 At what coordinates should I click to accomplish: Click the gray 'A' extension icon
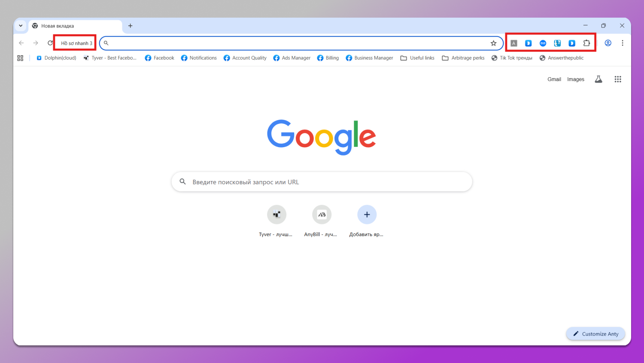514,43
